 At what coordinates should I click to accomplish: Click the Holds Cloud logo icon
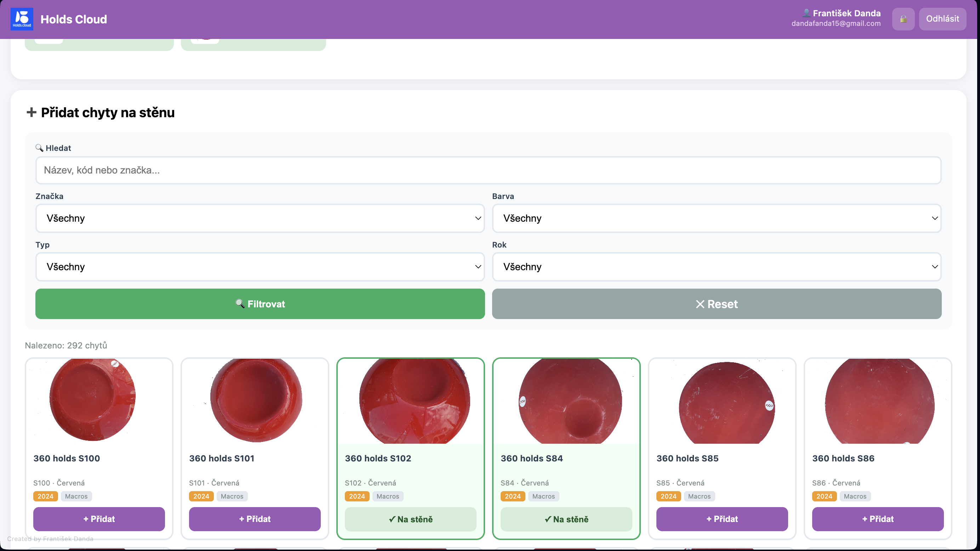click(22, 19)
